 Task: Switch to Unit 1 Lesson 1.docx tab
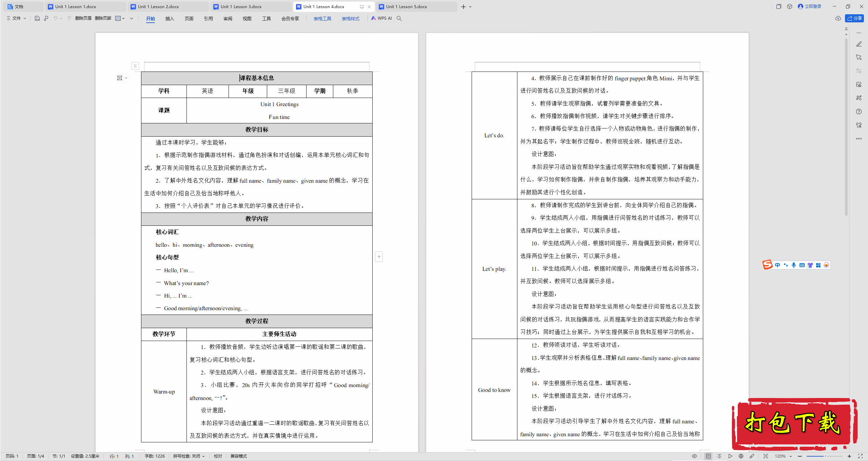coord(85,6)
